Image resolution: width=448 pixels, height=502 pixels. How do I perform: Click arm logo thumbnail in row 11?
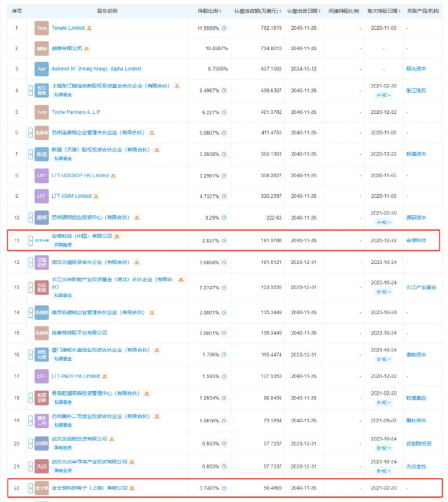pyautogui.click(x=42, y=241)
